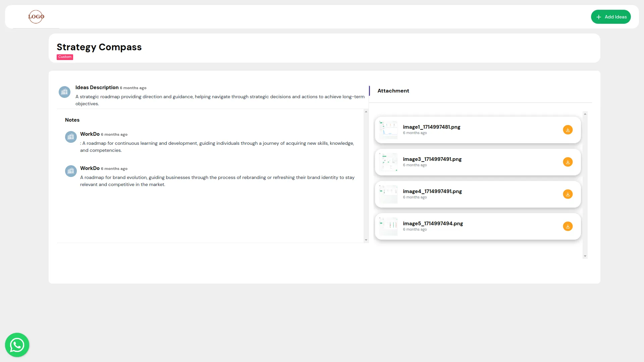Download the image4_1714997491.png attachment
The height and width of the screenshot is (362, 644).
pos(567,194)
